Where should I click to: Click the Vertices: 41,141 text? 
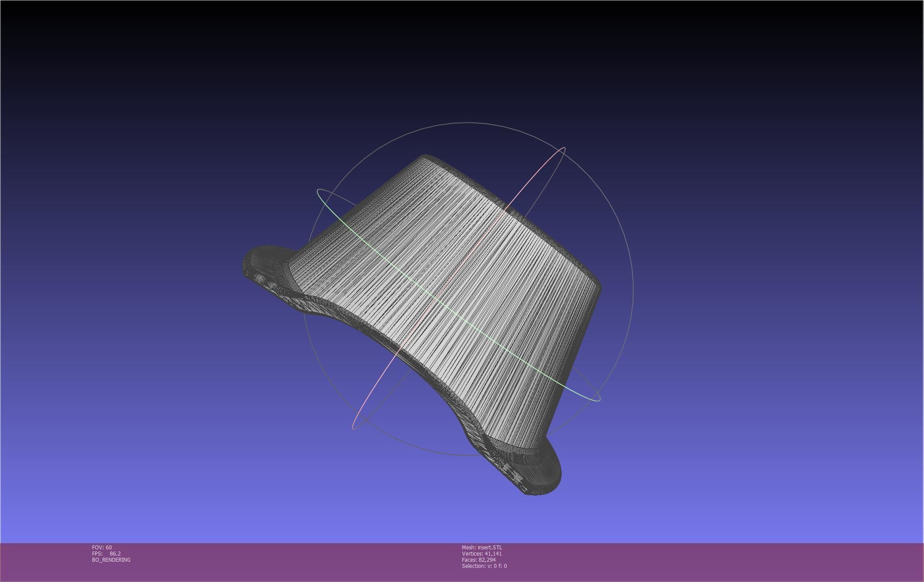[482, 553]
